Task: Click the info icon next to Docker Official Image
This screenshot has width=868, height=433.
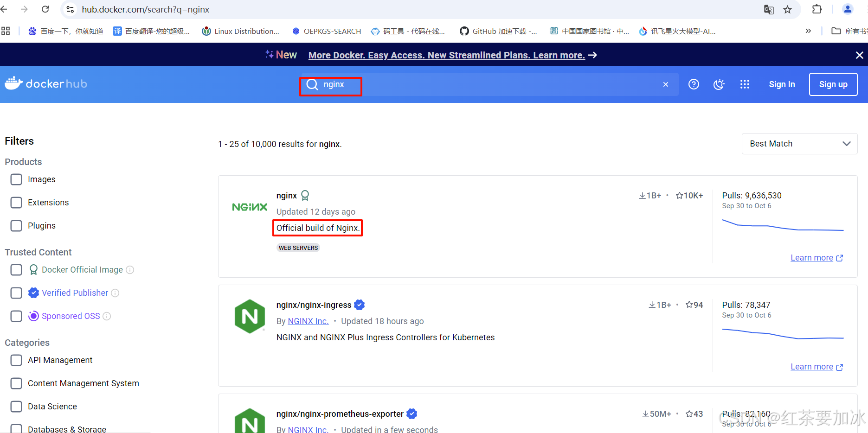Action: [130, 270]
